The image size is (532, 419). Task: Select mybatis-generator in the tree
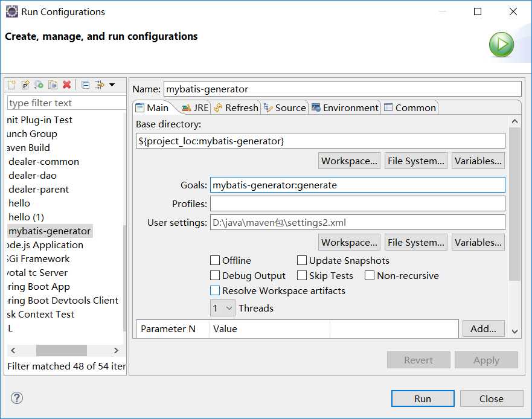pos(50,231)
